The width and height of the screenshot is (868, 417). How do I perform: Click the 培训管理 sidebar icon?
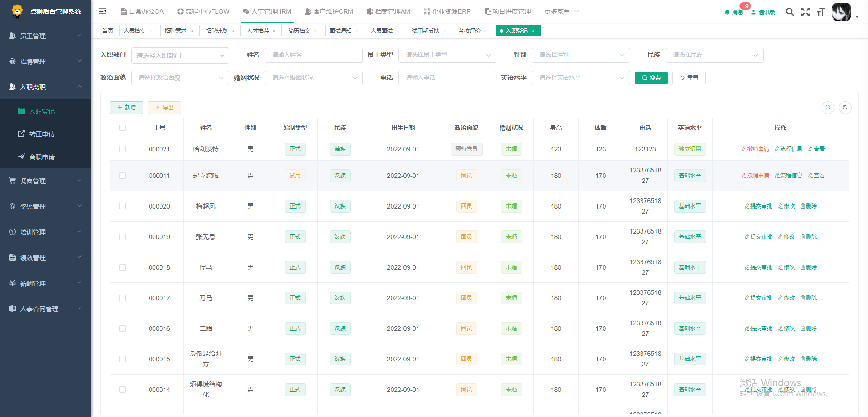(x=12, y=232)
